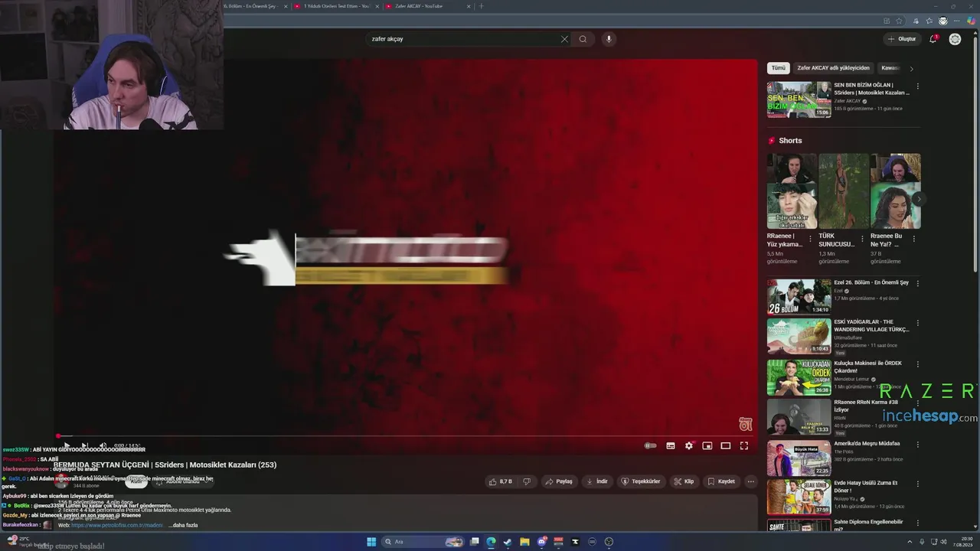Switch player to miniplayer mode
This screenshot has height=551, width=980.
coord(707,445)
